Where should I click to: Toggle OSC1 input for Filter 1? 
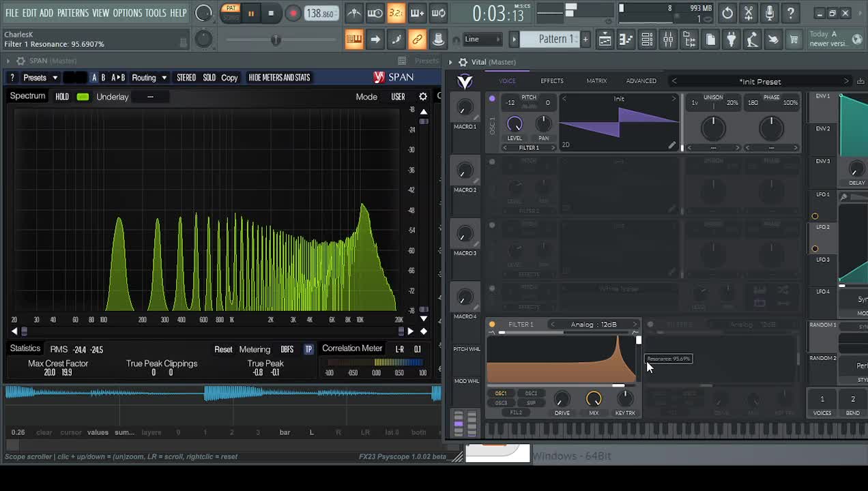(x=501, y=393)
